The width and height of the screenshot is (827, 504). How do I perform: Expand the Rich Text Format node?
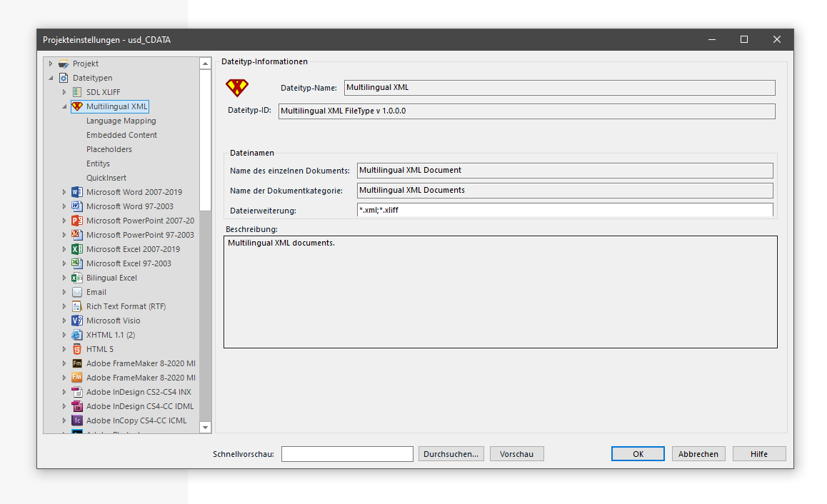point(64,306)
